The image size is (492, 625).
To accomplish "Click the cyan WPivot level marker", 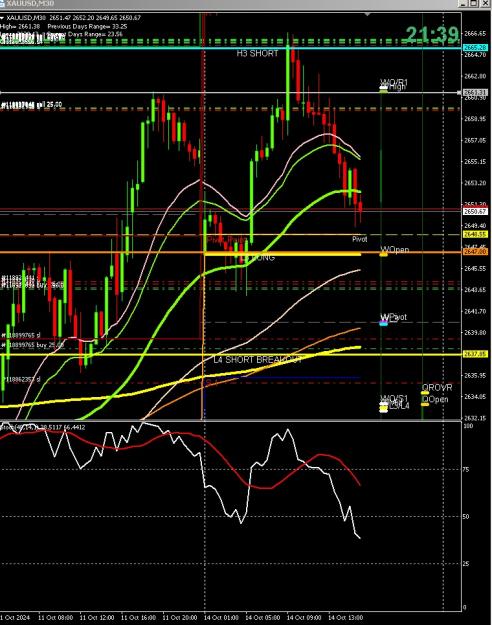I will coord(383,324).
